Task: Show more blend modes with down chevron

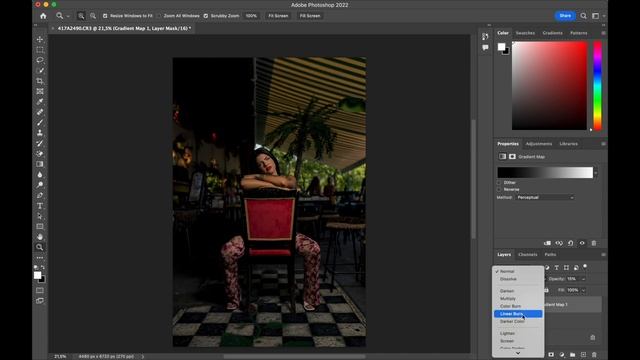Action: pos(518,353)
